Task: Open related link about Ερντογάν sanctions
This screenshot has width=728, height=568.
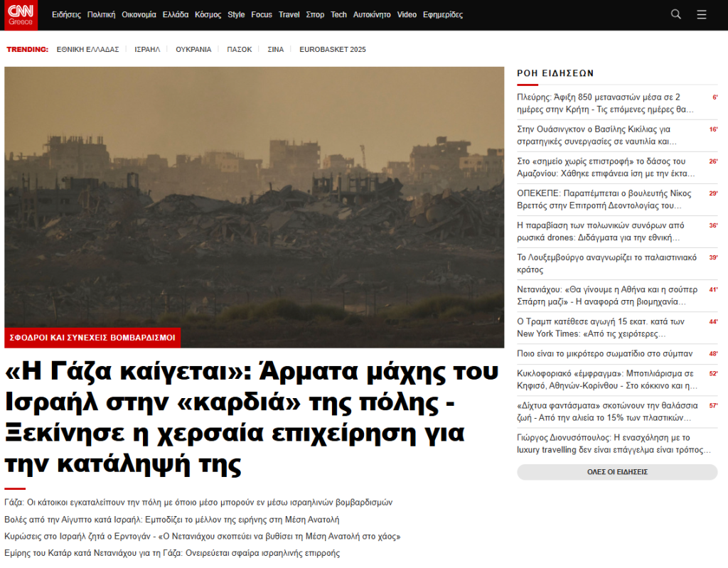Action: coord(202,536)
